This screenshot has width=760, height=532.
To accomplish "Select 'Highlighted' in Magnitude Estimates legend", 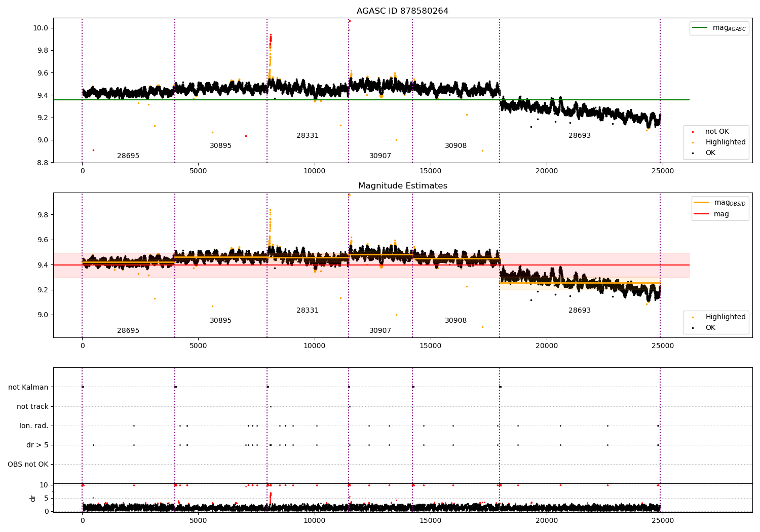I will pyautogui.click(x=725, y=317).
